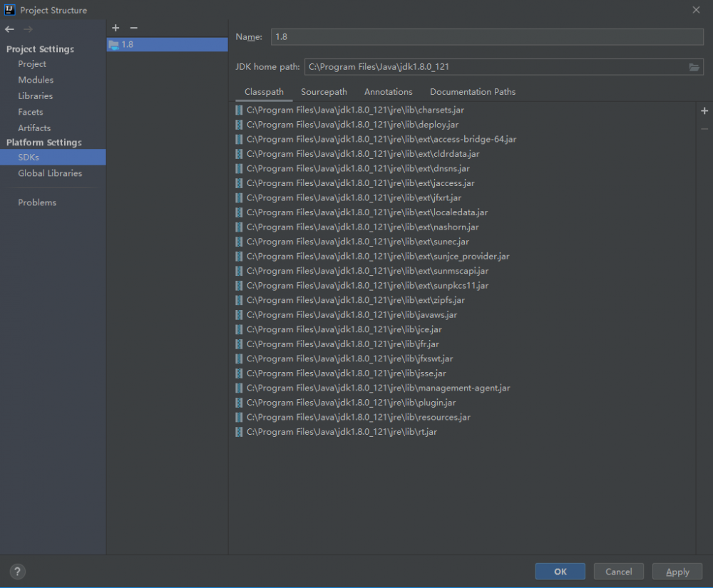The image size is (713, 588).
Task: Click the forward navigation arrow
Action: pyautogui.click(x=27, y=29)
